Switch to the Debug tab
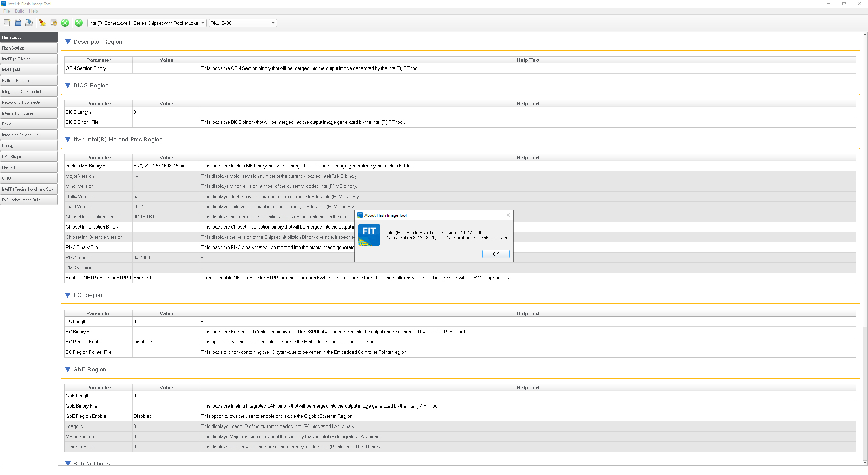Image resolution: width=868 pixels, height=475 pixels. [x=29, y=146]
